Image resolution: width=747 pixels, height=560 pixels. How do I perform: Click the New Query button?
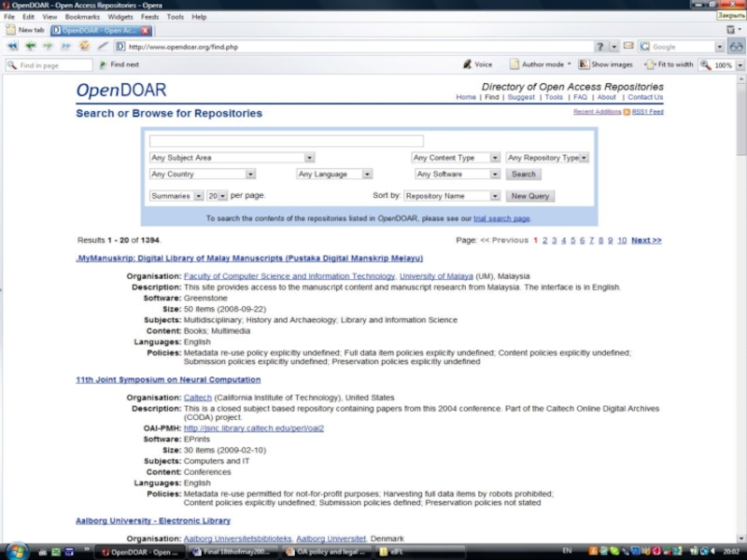(529, 196)
